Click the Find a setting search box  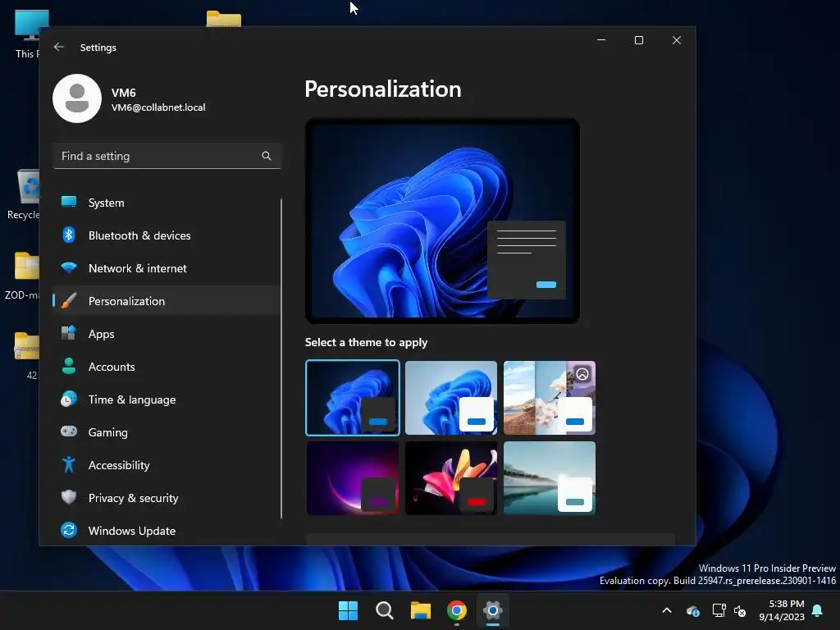(x=167, y=156)
